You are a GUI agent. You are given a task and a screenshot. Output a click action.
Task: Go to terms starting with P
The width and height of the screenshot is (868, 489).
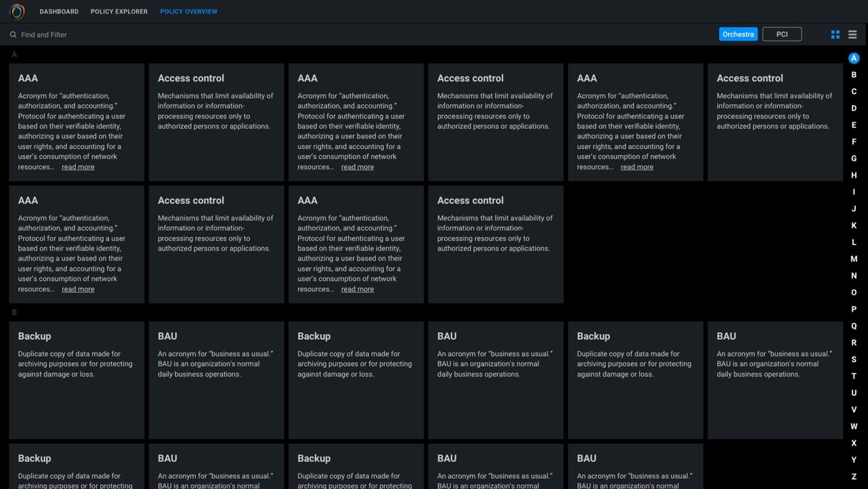854,309
